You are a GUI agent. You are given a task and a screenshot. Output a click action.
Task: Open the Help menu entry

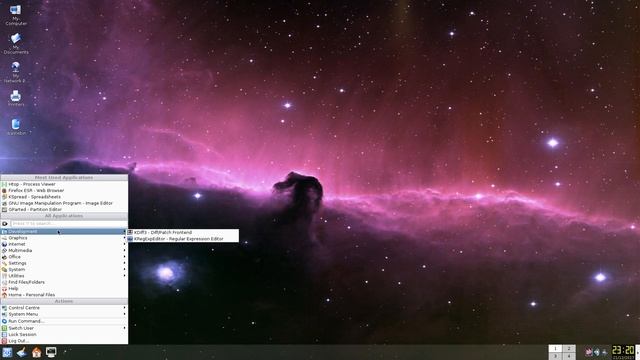[64, 289]
